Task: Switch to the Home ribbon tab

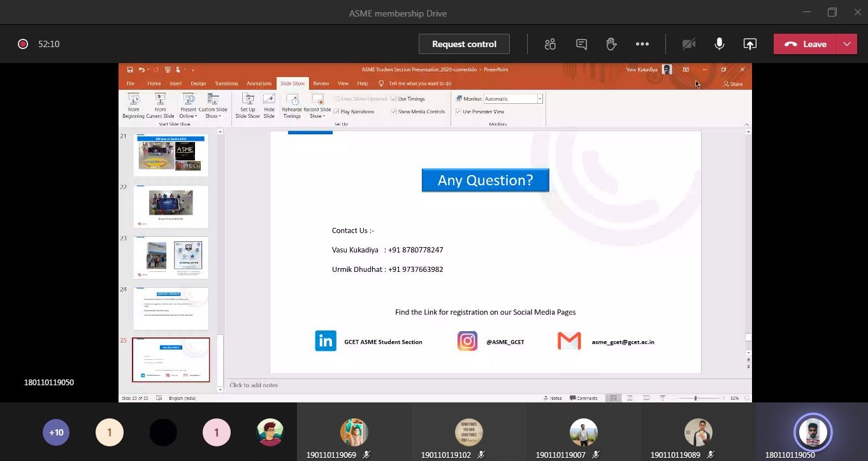Action: coord(154,83)
